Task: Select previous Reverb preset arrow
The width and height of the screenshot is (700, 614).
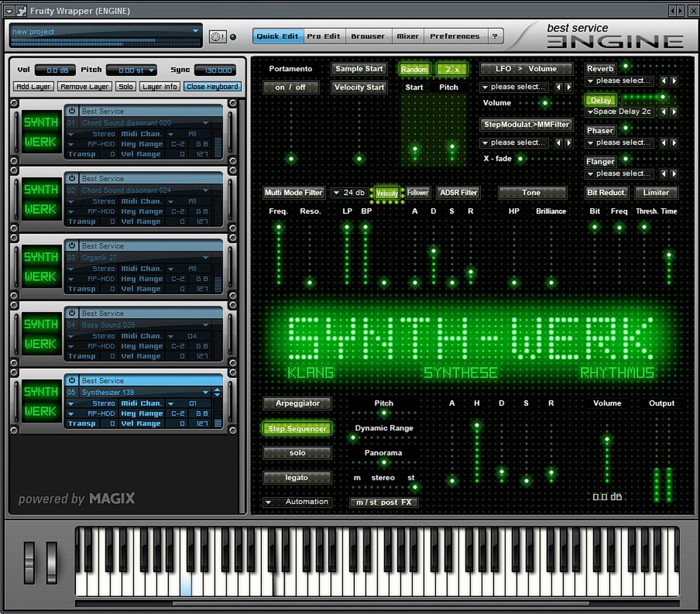Action: click(664, 81)
